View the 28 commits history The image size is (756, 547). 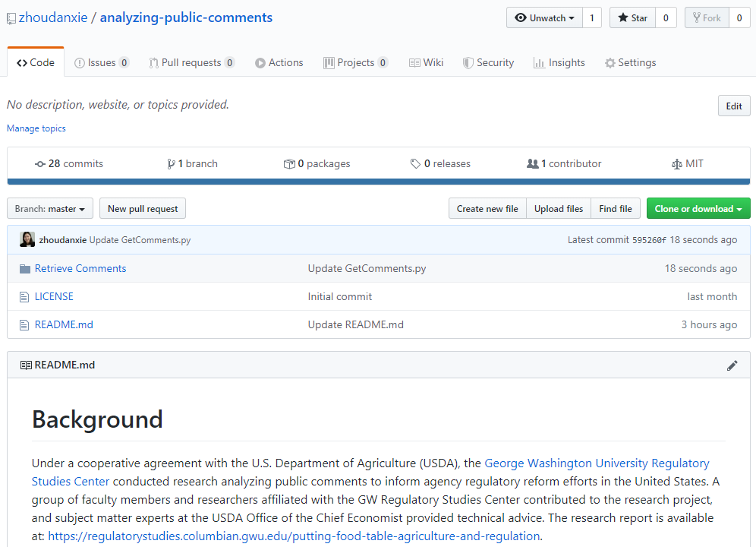69,164
